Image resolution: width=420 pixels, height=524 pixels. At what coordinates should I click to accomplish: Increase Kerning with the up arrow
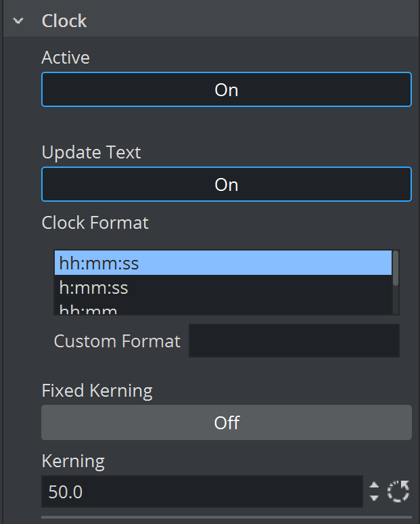coord(375,485)
